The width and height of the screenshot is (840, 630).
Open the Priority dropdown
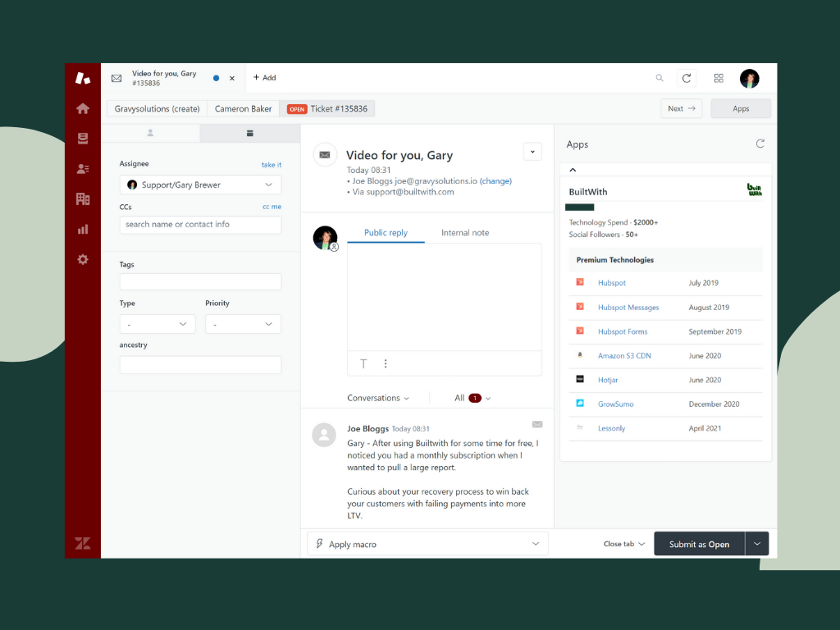point(243,324)
